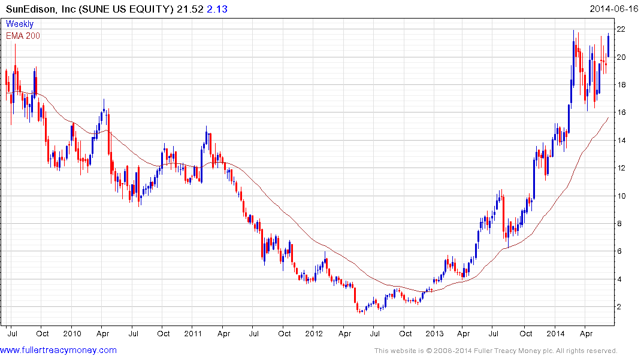Click the 22 price axis label
This screenshot has width=644, height=359.
tap(621, 29)
